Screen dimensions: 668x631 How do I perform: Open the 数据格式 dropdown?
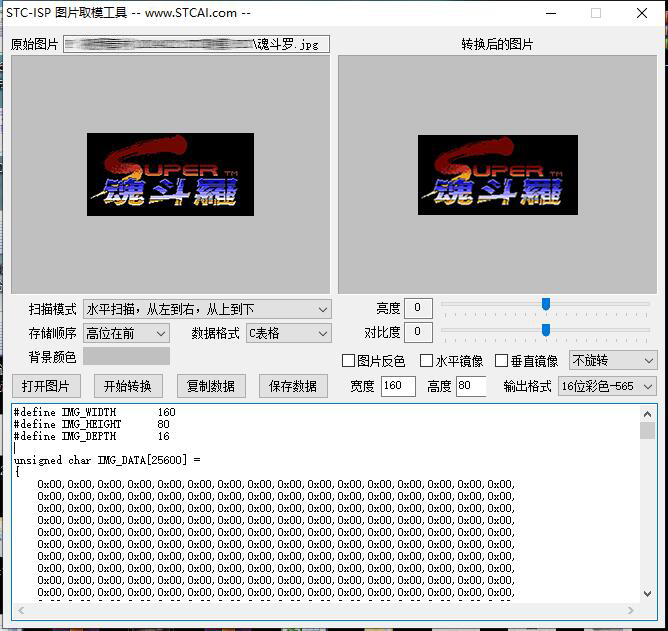pos(289,333)
